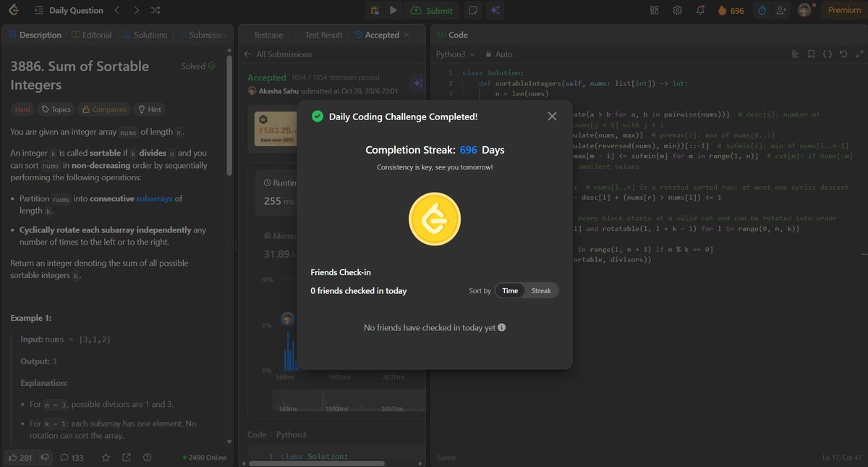Switch to the Solutions tab
The image size is (868, 467).
[x=145, y=35]
